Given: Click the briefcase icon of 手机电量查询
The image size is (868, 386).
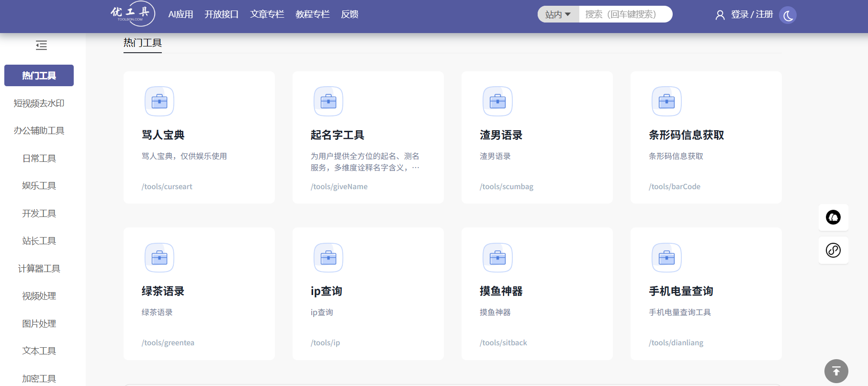Looking at the screenshot, I should pyautogui.click(x=666, y=258).
